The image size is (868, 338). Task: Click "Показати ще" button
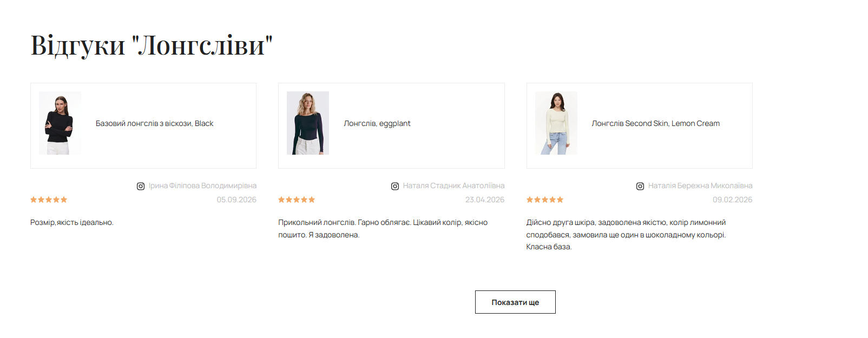pyautogui.click(x=515, y=302)
